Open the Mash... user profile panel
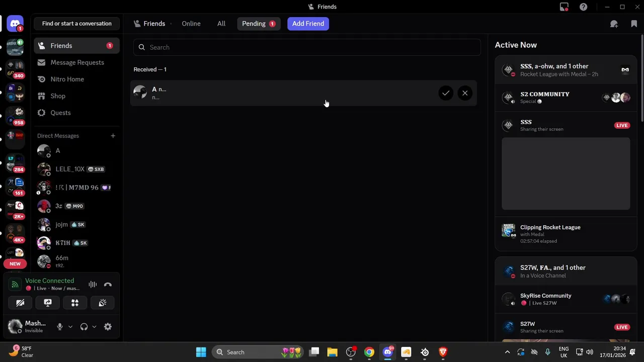Viewport: 644px width, 362px height. (x=28, y=327)
